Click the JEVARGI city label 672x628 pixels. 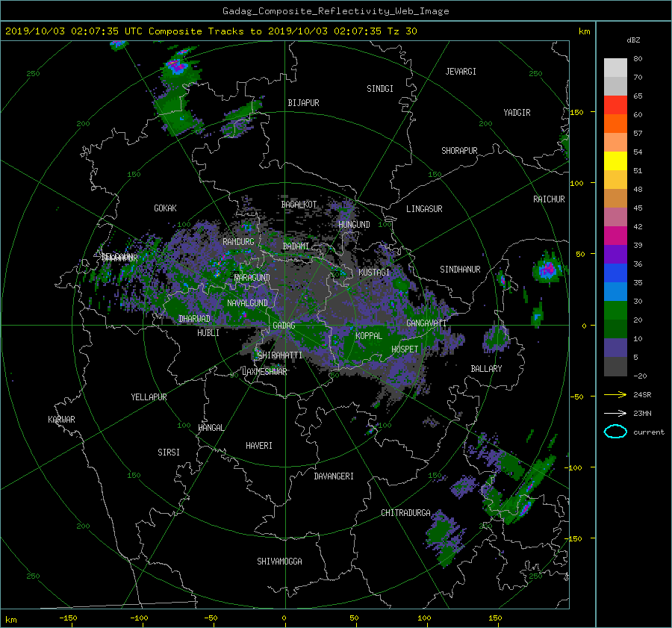[x=461, y=72]
